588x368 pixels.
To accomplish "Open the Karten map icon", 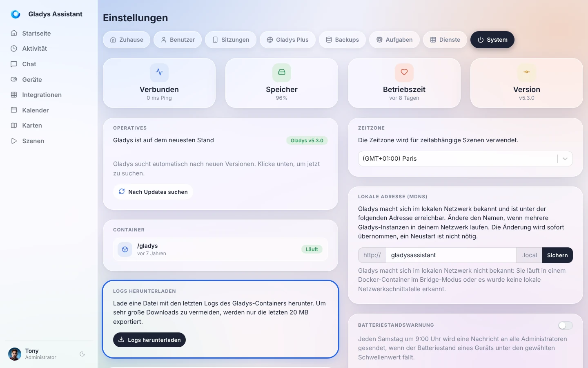I will [14, 126].
